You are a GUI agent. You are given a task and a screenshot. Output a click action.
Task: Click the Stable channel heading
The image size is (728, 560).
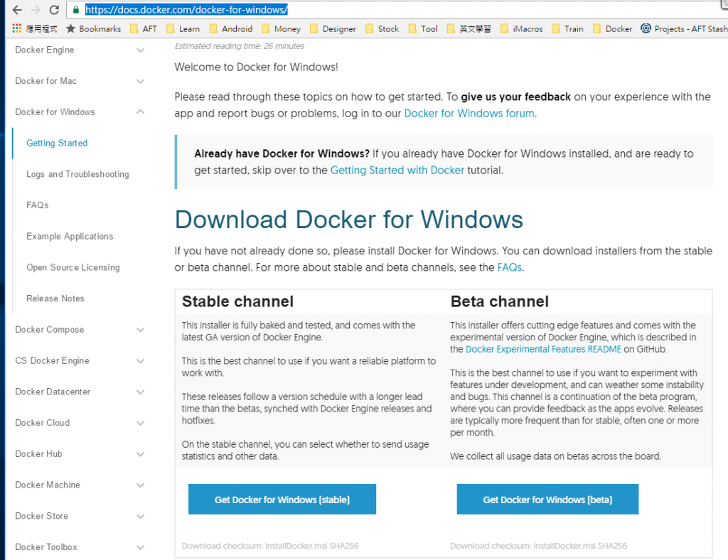coord(237,301)
